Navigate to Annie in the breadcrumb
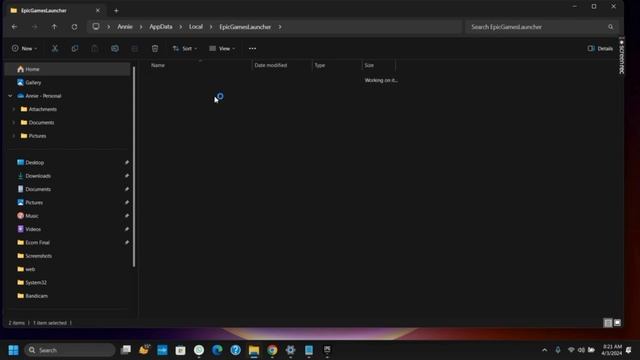 [125, 27]
